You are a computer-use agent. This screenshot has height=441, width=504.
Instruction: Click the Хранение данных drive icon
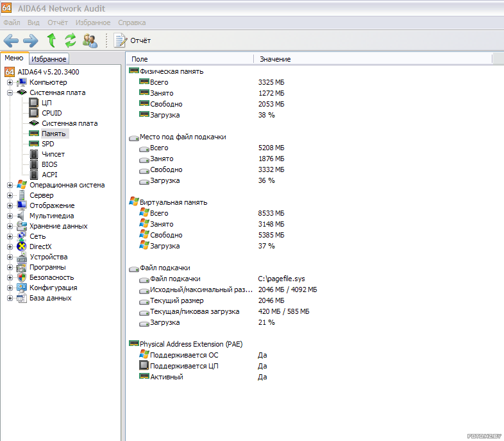[22, 226]
